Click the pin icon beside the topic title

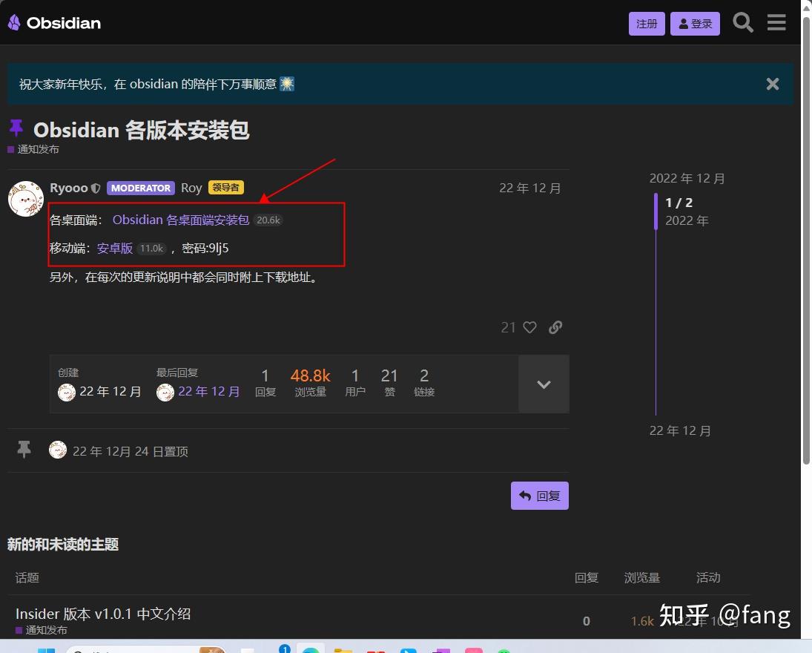click(16, 129)
